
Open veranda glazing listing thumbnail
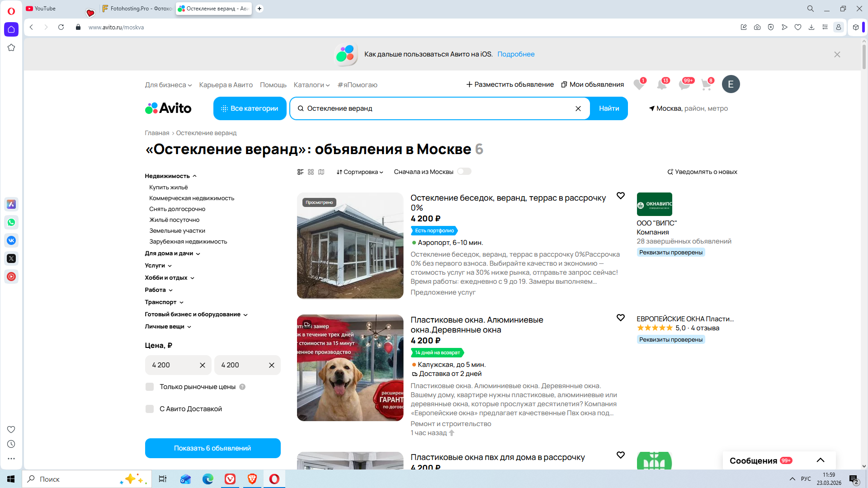[350, 246]
